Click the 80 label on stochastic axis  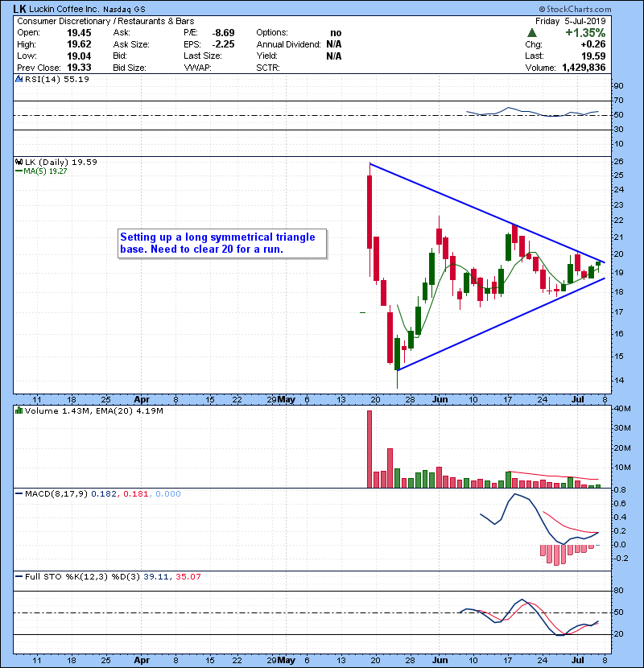(618, 591)
